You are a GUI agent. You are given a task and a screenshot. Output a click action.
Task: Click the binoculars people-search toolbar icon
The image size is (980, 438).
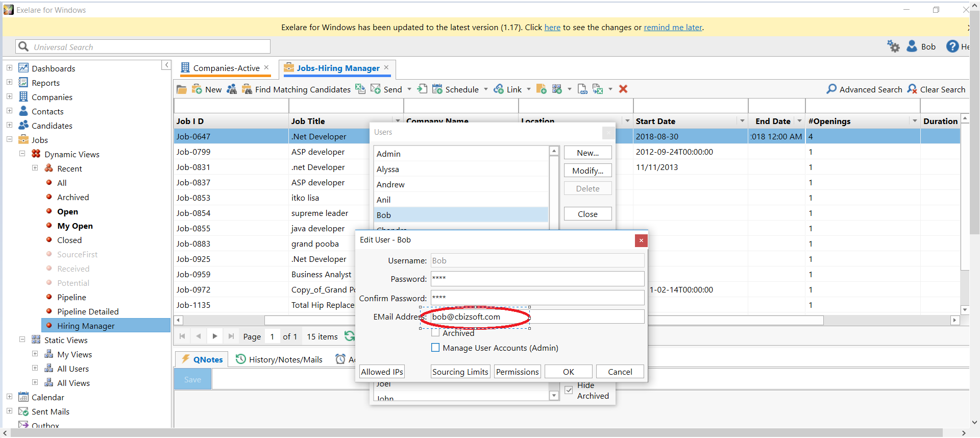pos(232,89)
